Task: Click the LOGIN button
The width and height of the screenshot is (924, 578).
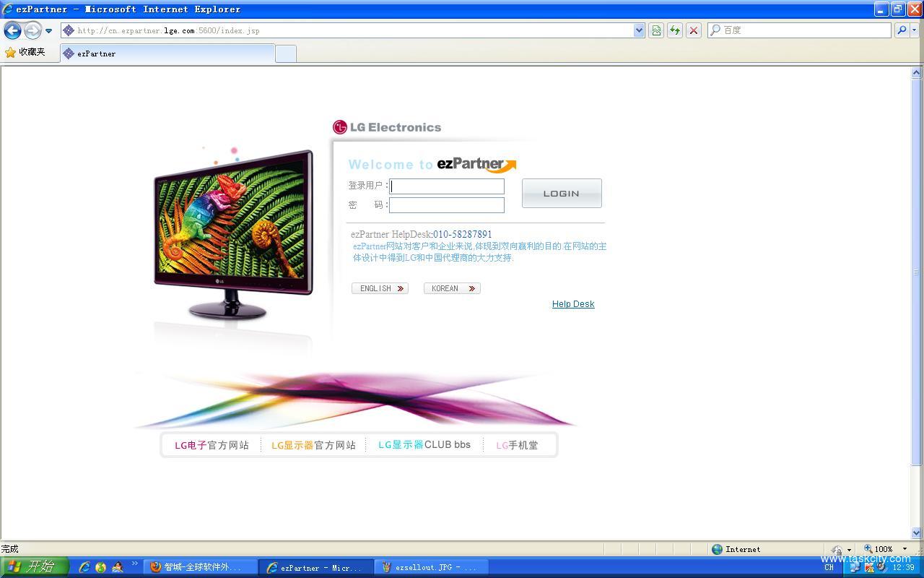Action: coord(562,193)
